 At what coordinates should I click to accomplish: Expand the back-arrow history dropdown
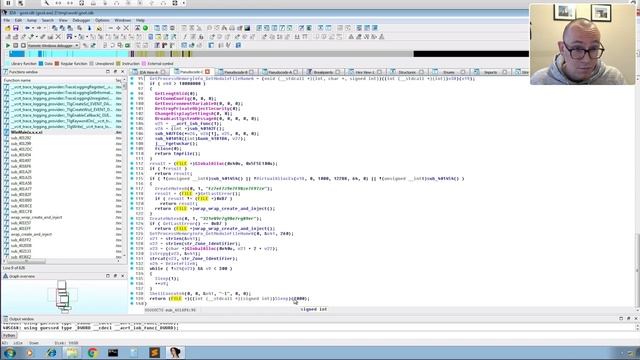click(x=32, y=28)
